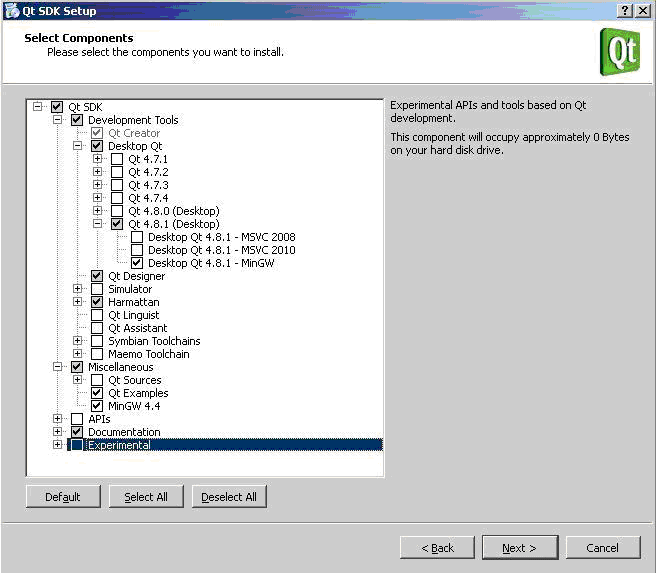Expand the Qt 4.8.0 (Desktop) node
Viewport: 656px width, 573px height.
(x=97, y=211)
